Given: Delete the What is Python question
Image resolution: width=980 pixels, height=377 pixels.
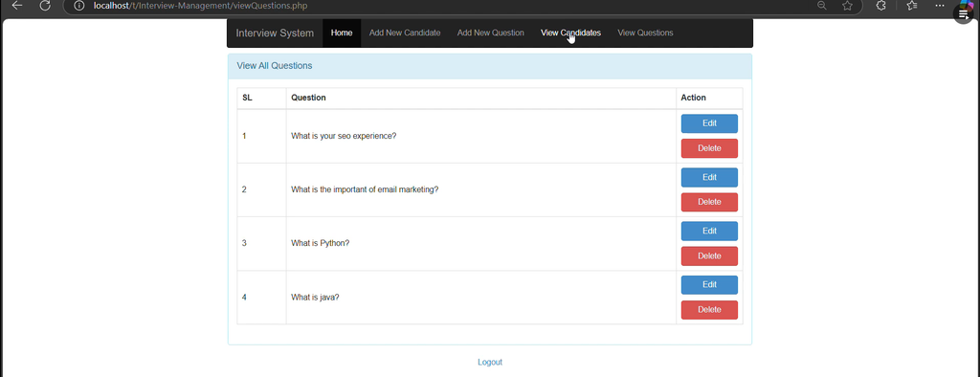Looking at the screenshot, I should (709, 256).
